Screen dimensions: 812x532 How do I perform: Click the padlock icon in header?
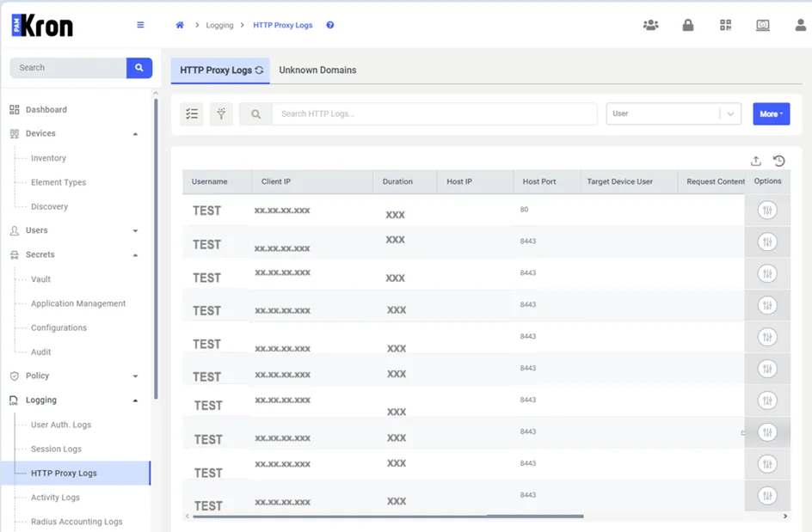688,25
